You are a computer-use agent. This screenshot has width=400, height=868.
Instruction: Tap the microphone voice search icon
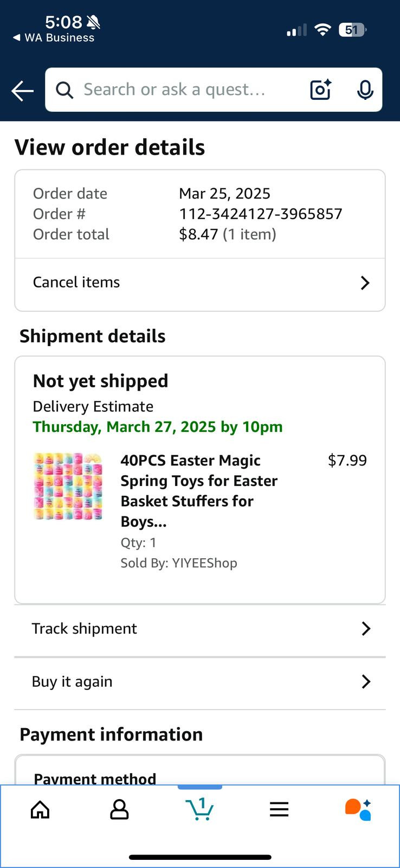[365, 90]
